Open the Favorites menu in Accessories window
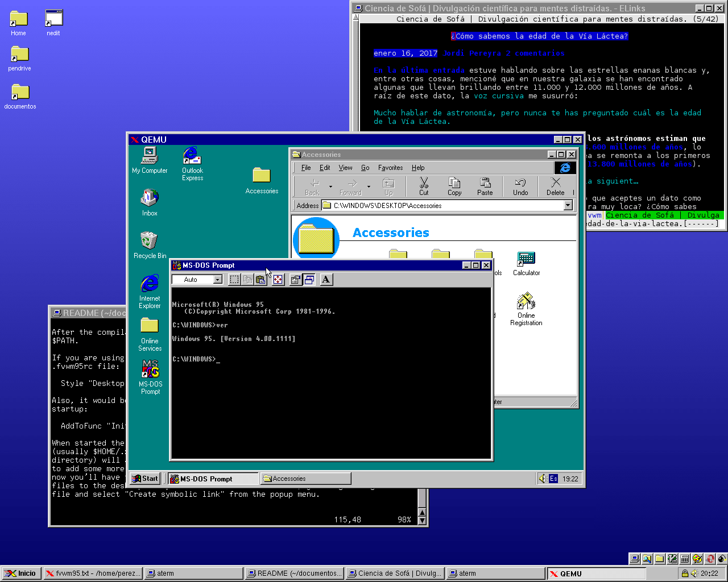This screenshot has width=728, height=582. pyautogui.click(x=391, y=168)
